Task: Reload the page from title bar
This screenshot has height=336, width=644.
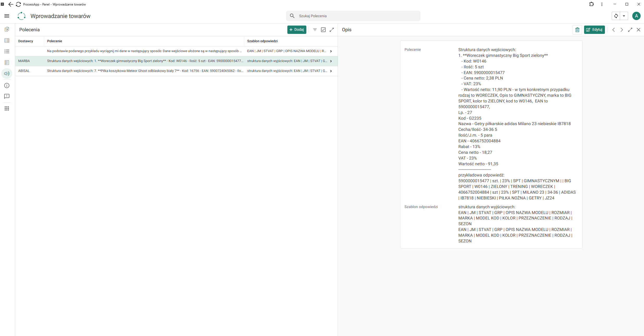Action: [x=18, y=4]
